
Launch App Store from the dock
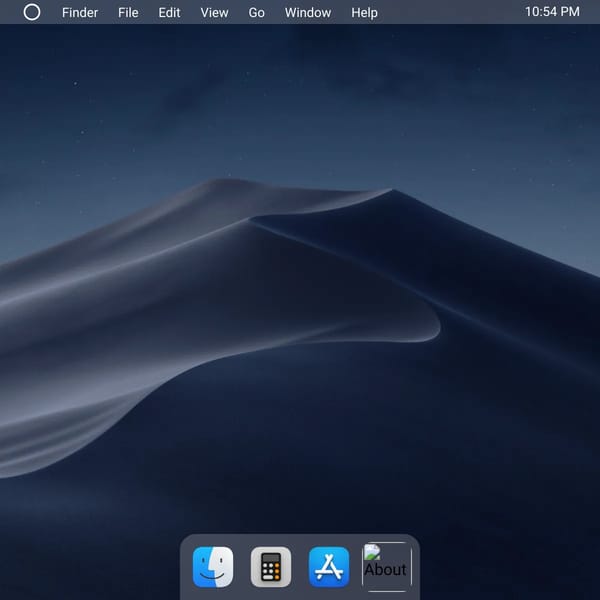[329, 567]
